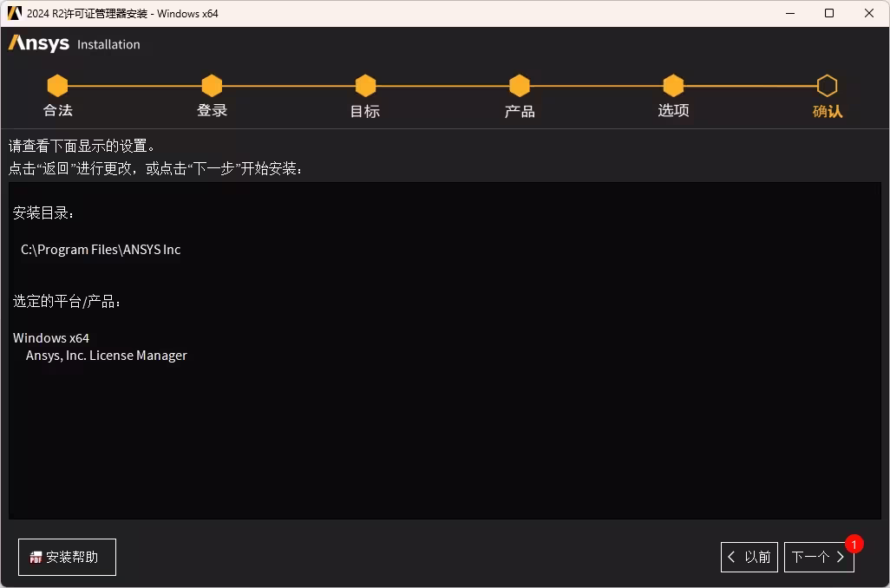
Task: Click the PDF icon on 安装帮助 button
Action: 36,558
